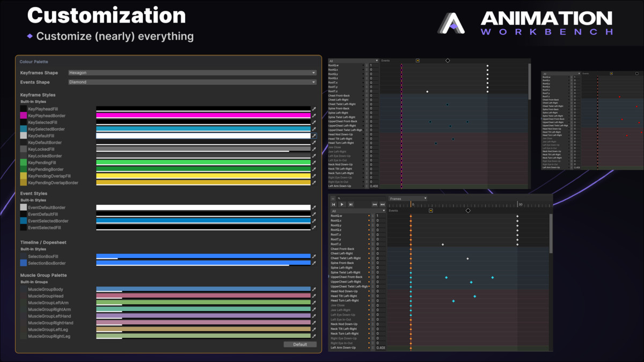
Task: Click the KeySelectedBorder eyedropper icon
Action: (314, 129)
